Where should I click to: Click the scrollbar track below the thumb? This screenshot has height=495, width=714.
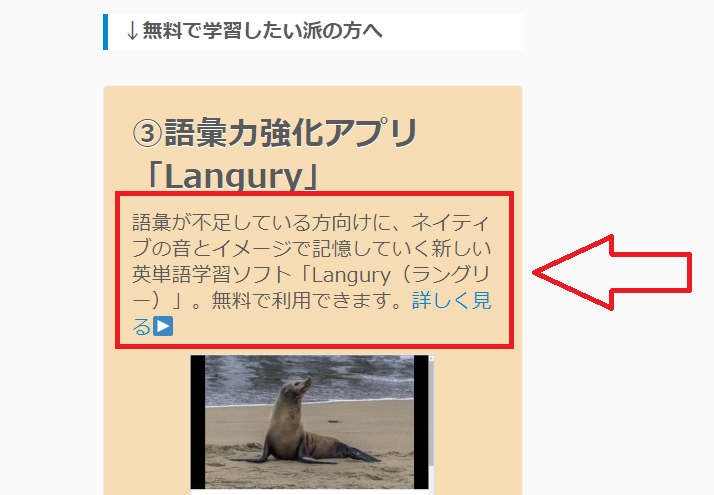point(431,477)
